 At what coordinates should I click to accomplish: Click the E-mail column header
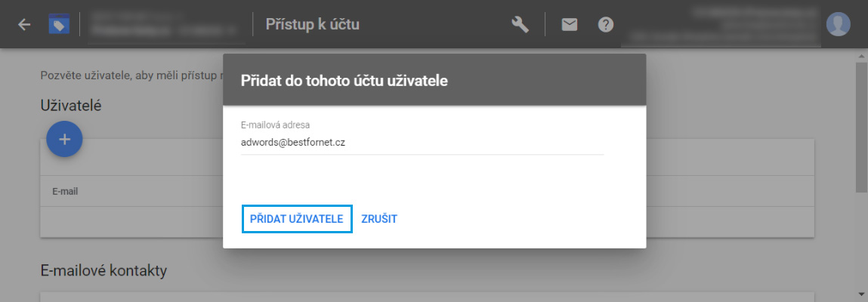click(65, 191)
